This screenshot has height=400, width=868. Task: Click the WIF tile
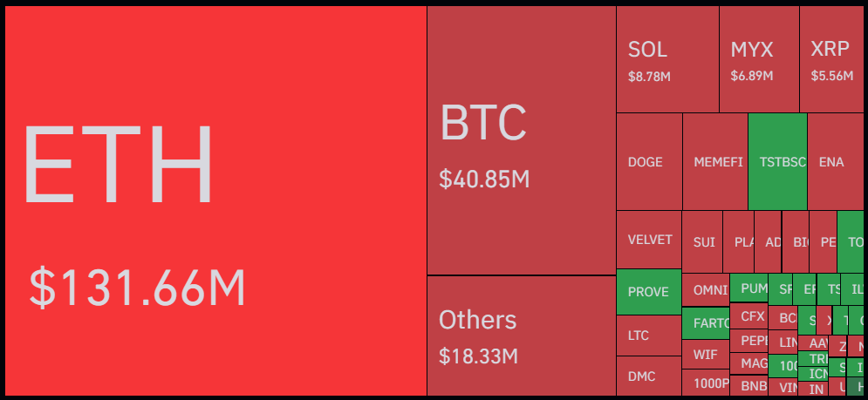pos(706,354)
